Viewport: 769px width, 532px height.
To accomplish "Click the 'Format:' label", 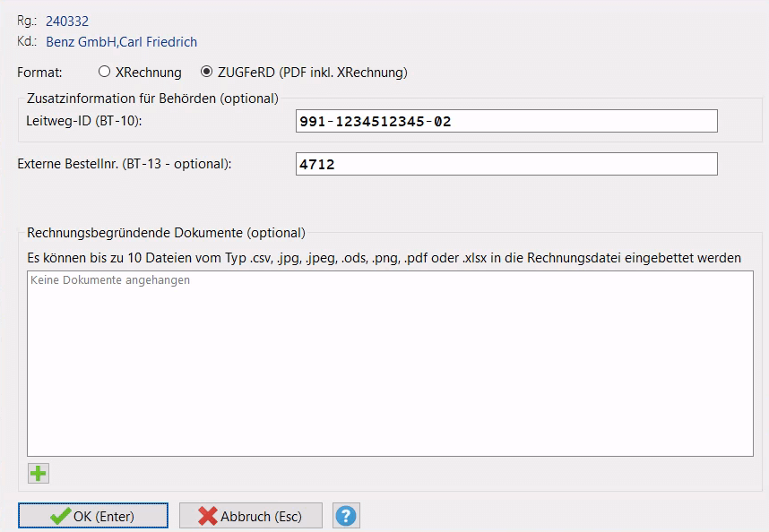I will [x=40, y=72].
